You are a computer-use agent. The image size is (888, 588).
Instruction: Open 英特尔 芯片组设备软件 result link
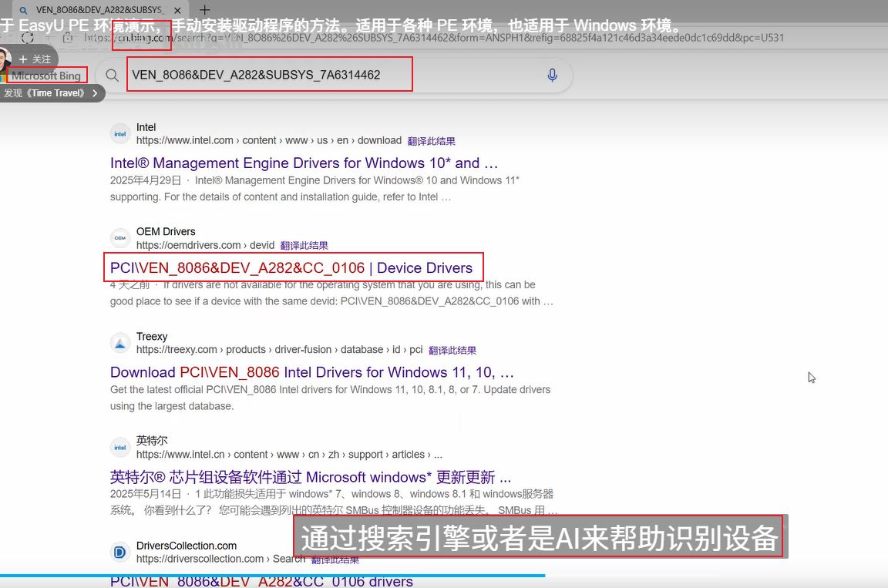(x=311, y=477)
